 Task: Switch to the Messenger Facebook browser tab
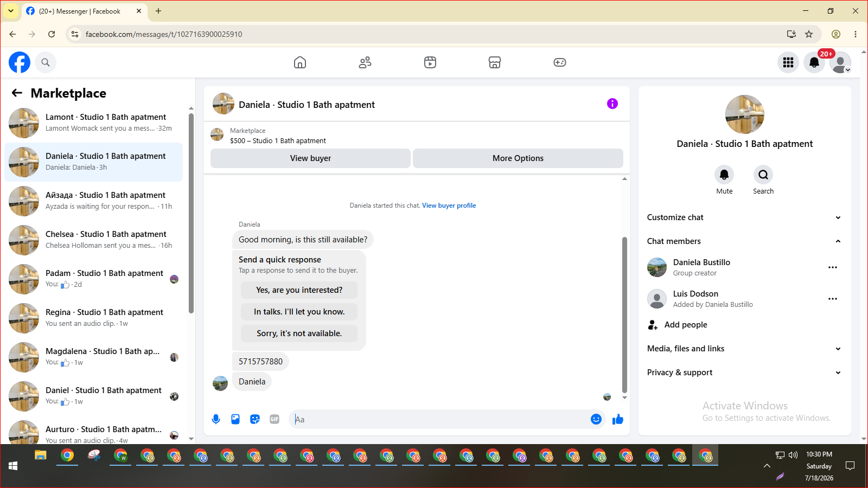[85, 11]
